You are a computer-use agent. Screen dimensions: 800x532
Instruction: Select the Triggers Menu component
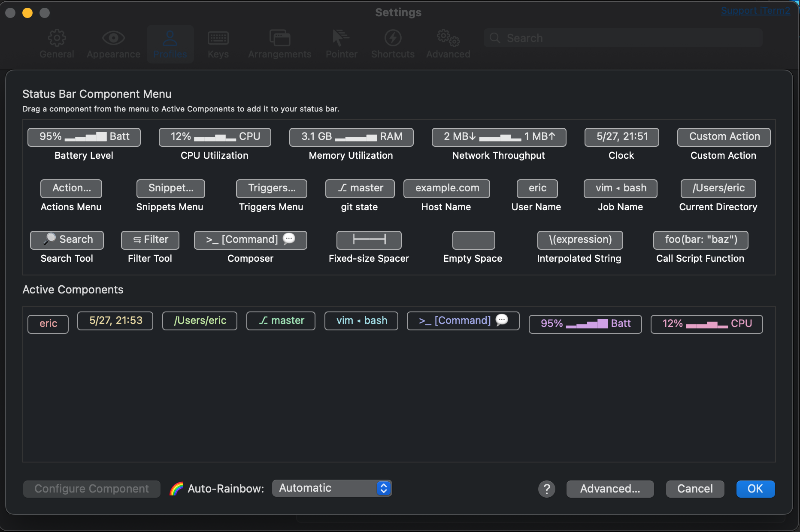(x=271, y=188)
